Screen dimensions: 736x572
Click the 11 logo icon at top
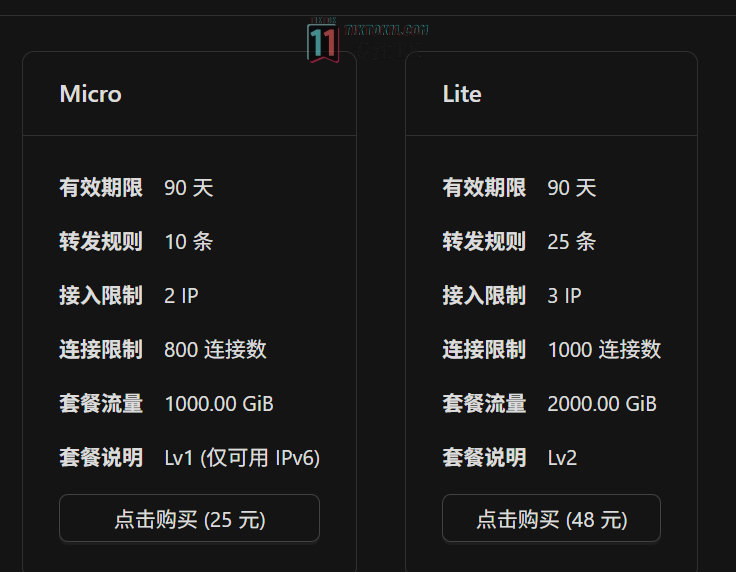click(322, 41)
